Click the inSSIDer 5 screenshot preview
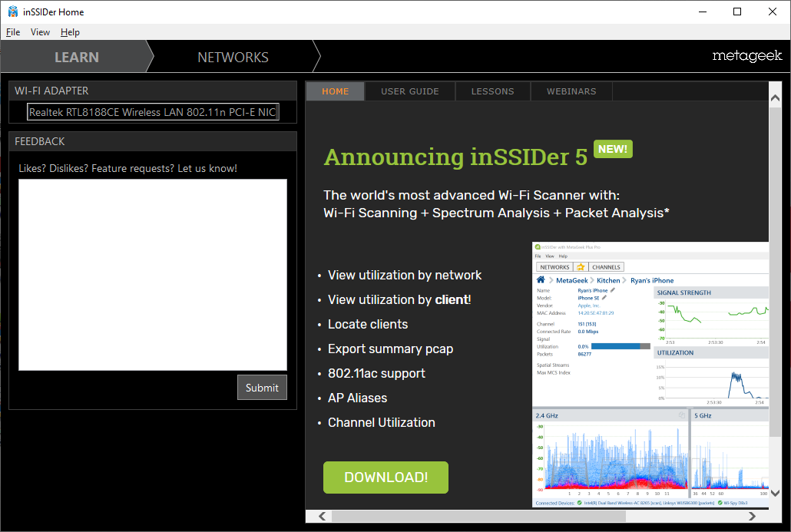This screenshot has height=532, width=791. 650,375
